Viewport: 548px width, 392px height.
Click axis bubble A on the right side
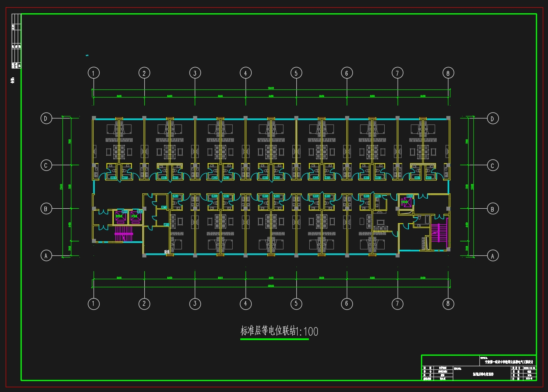pos(493,255)
